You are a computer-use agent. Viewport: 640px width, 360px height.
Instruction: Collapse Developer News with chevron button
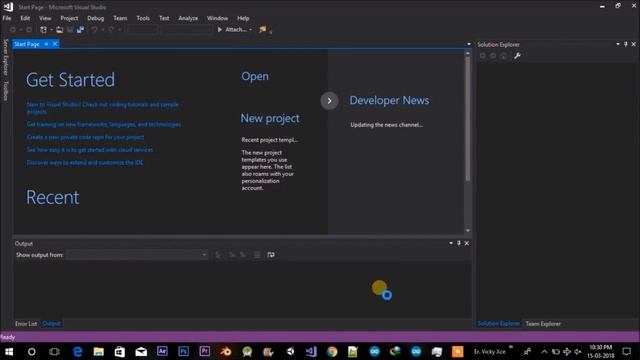click(329, 100)
